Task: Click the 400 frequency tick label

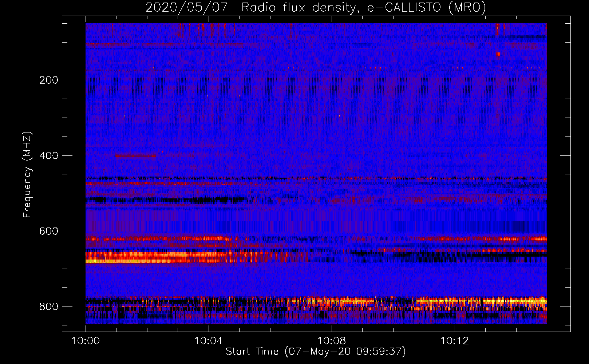Action: tap(49, 156)
